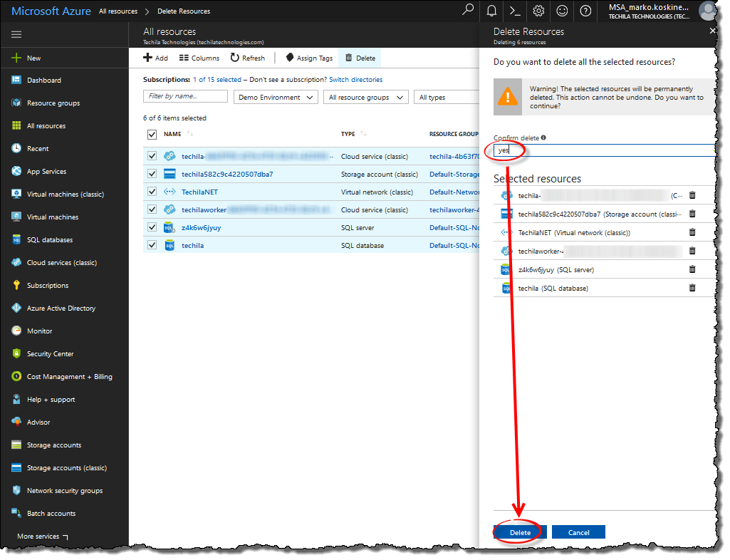Click Assign Tags in toolbar
Screen dimensions: 730x560
(x=309, y=58)
